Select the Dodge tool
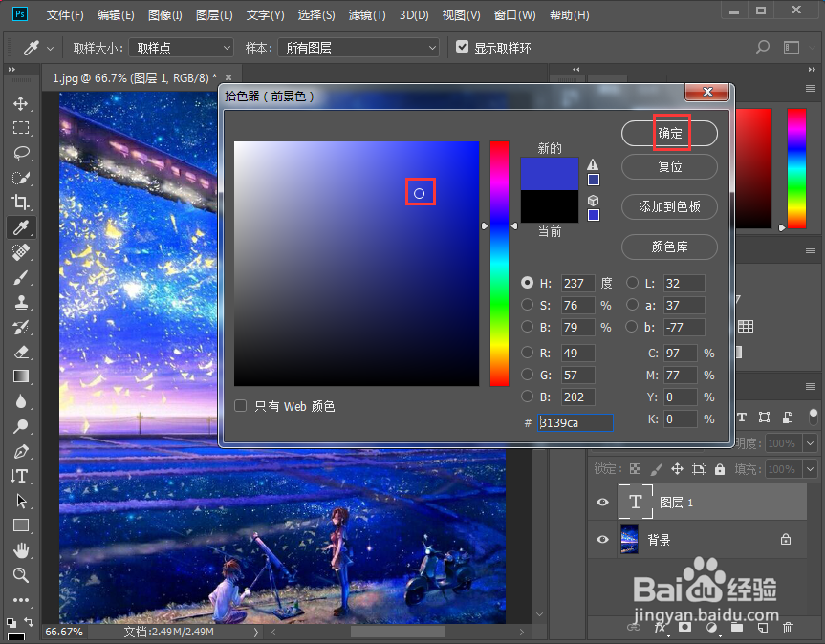The image size is (825, 644). [x=20, y=426]
